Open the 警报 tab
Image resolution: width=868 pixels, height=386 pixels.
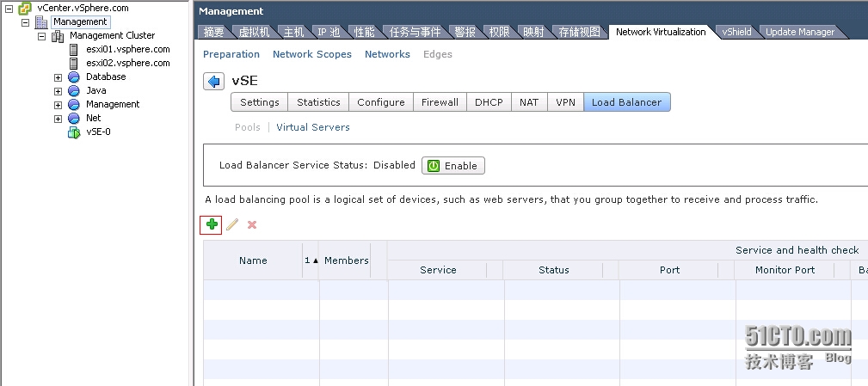(465, 32)
